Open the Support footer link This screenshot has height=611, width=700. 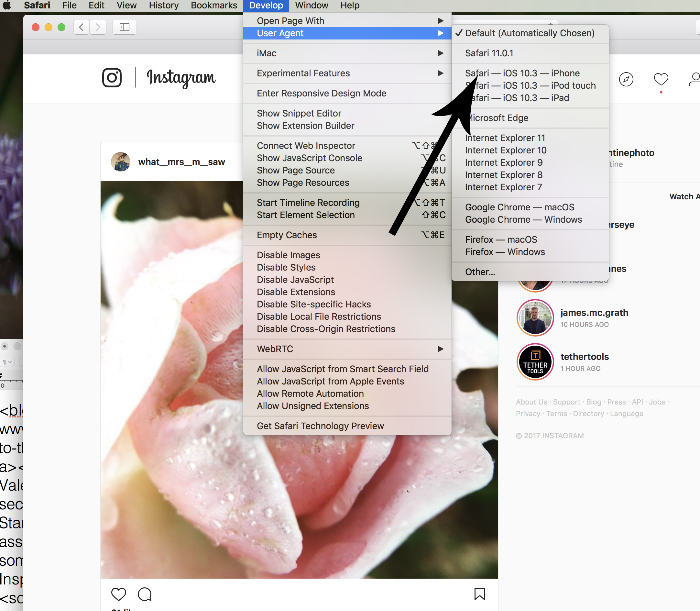coord(566,402)
